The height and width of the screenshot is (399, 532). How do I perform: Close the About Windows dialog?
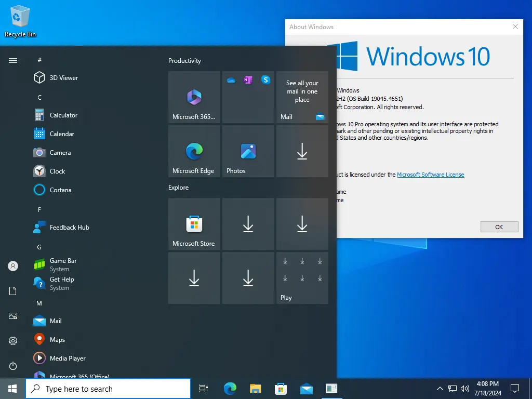click(515, 27)
